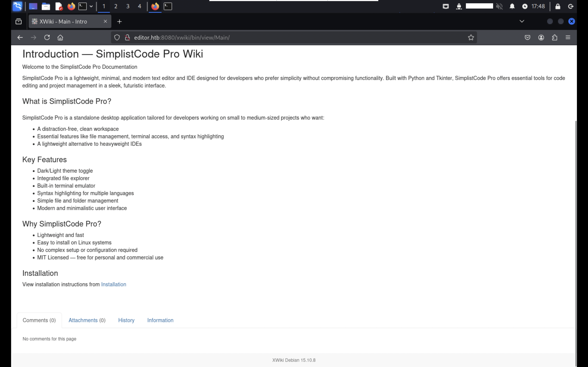This screenshot has width=588, height=367.
Task: Switch to the Attachments (0) tab
Action: tap(87, 320)
